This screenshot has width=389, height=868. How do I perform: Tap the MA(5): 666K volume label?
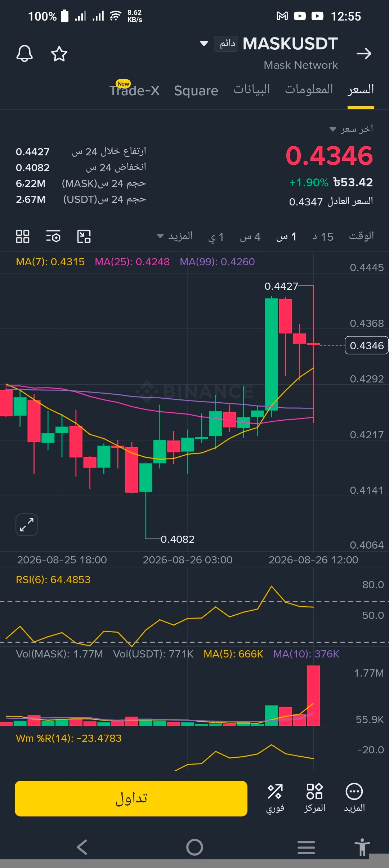click(x=233, y=654)
